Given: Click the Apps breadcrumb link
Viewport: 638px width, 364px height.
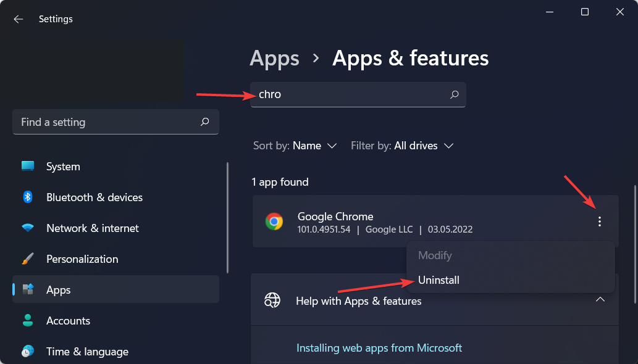Looking at the screenshot, I should 274,59.
